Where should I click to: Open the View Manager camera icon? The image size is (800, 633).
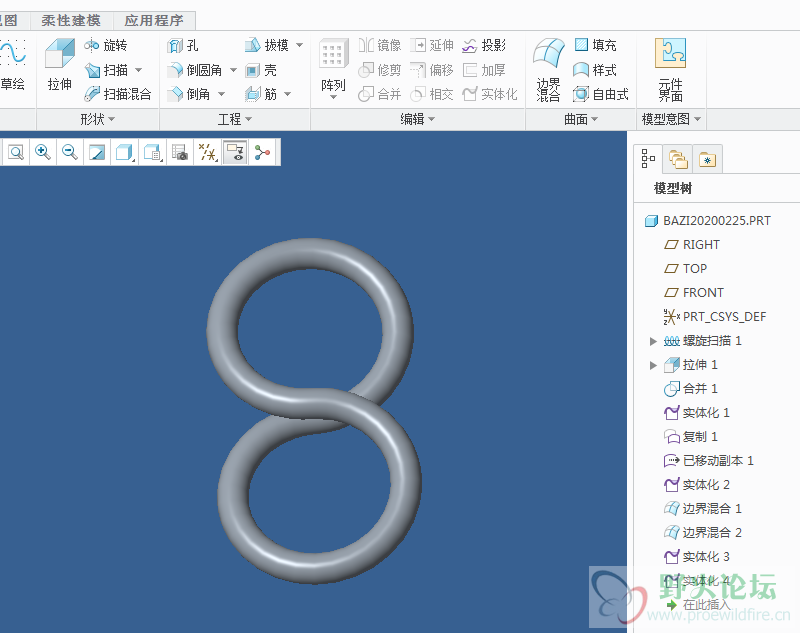tap(180, 153)
